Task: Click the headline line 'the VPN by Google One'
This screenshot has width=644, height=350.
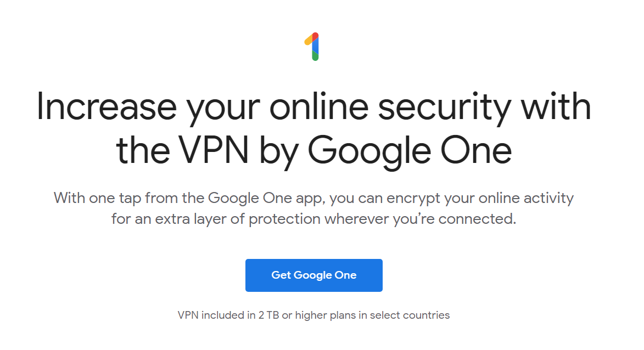Action: point(314,150)
